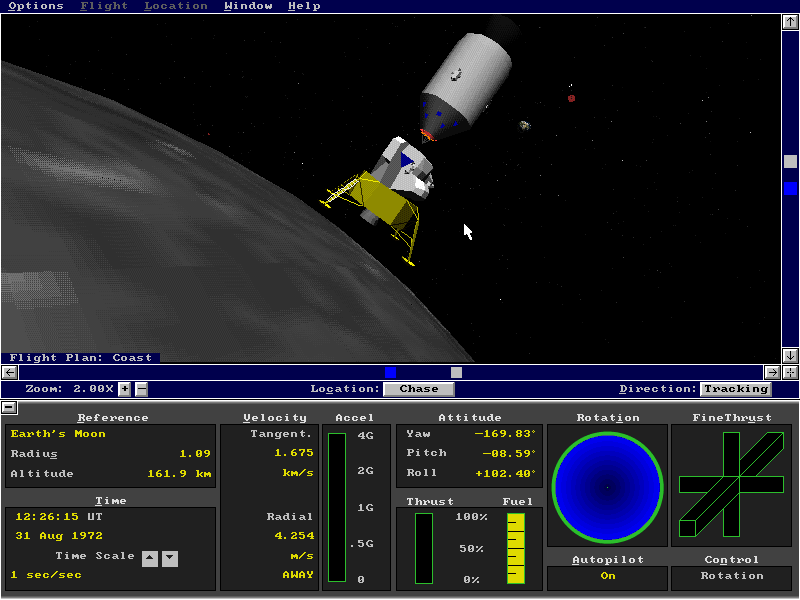
Task: Open the Window menu
Action: coord(248,6)
